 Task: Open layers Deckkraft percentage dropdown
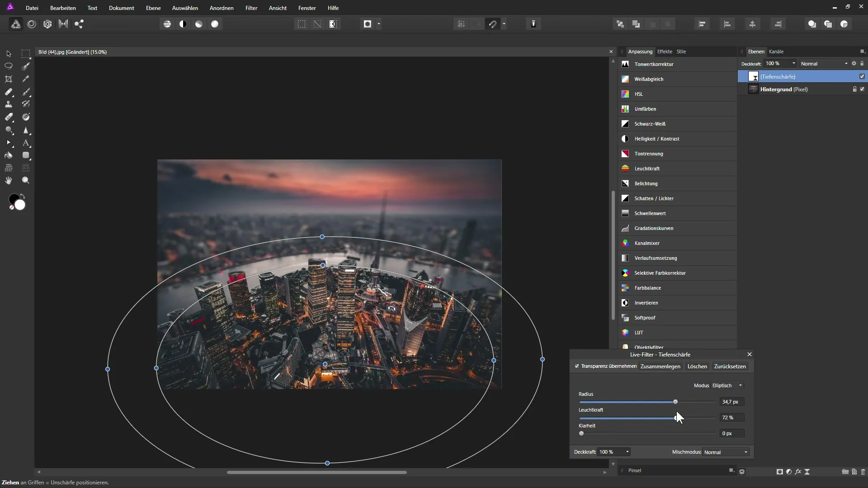coord(780,63)
